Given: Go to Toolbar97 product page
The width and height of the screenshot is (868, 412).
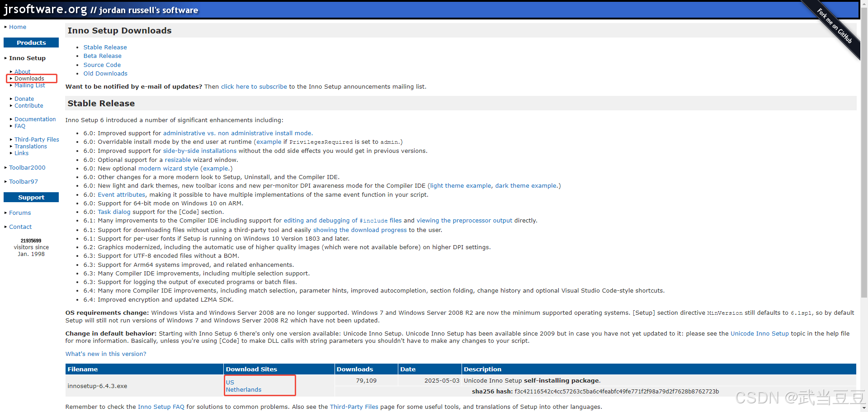Looking at the screenshot, I should coord(24,182).
